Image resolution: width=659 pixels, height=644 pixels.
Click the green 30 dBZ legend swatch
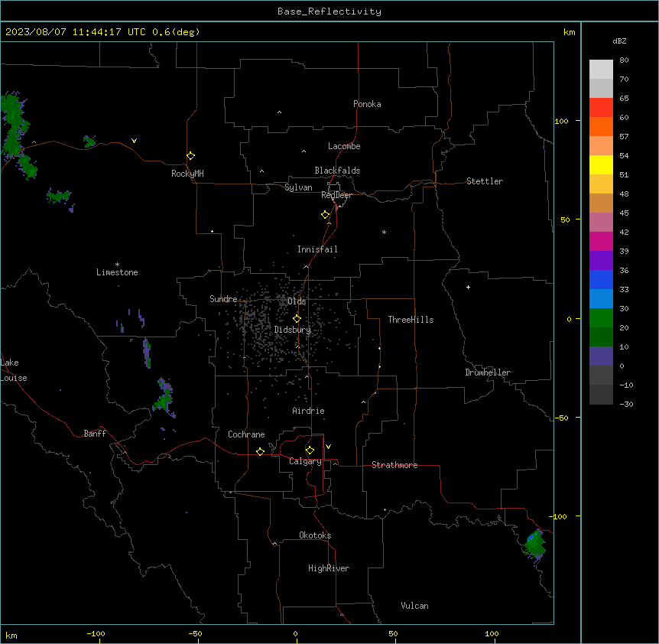click(601, 318)
